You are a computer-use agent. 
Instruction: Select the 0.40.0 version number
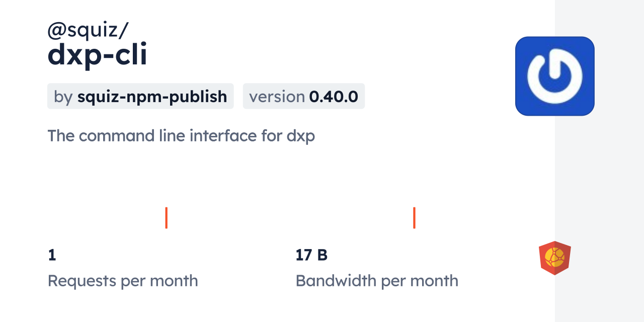(x=334, y=97)
